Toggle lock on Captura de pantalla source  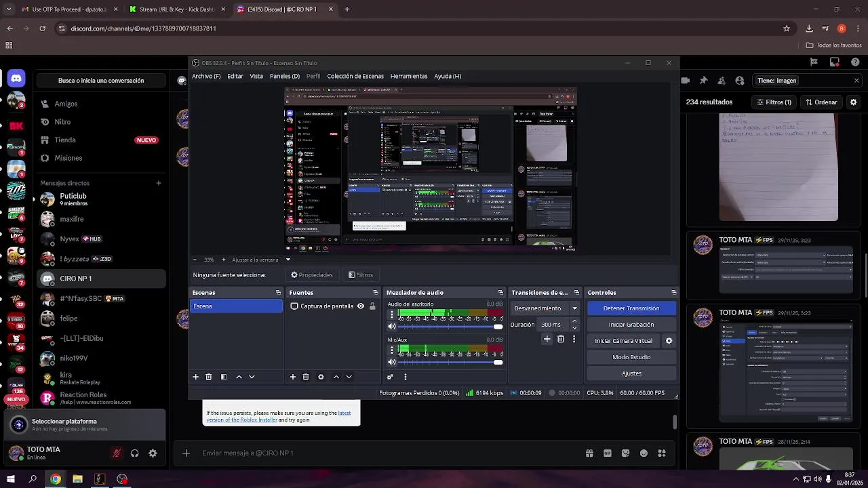[x=372, y=306]
